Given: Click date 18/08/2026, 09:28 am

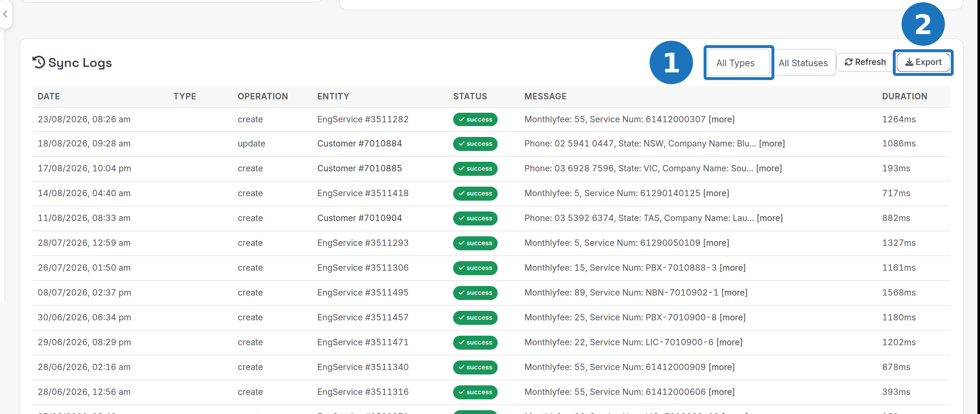Looking at the screenshot, I should pos(84,144).
